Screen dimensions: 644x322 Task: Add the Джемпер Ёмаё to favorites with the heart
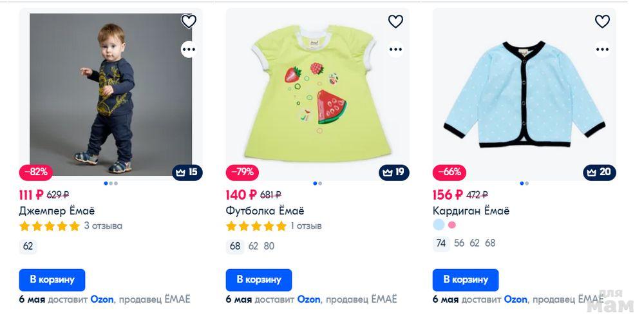pyautogui.click(x=189, y=21)
